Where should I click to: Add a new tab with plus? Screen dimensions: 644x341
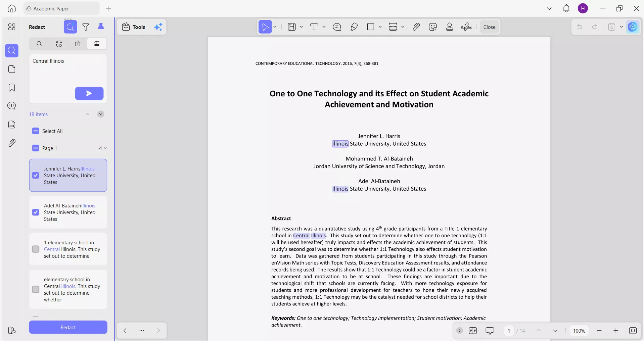[108, 8]
